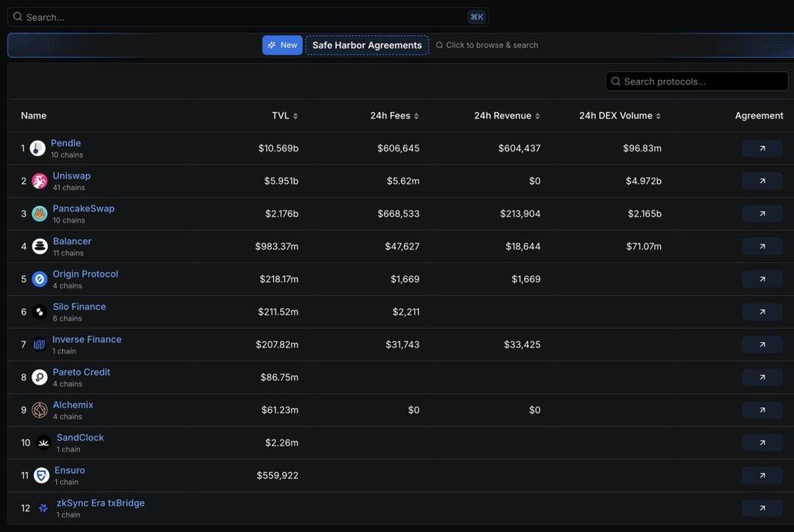This screenshot has width=794, height=532.
Task: Open Origin Protocol agreement arrow icon
Action: tap(762, 279)
